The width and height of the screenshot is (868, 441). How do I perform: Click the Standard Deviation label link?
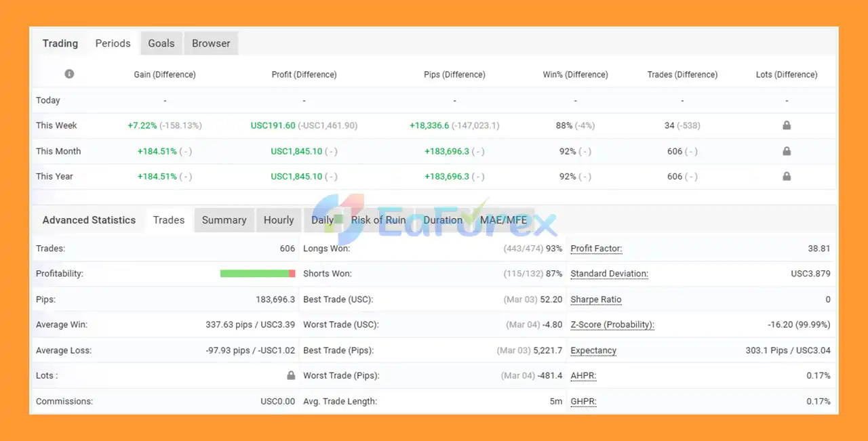[x=609, y=274]
